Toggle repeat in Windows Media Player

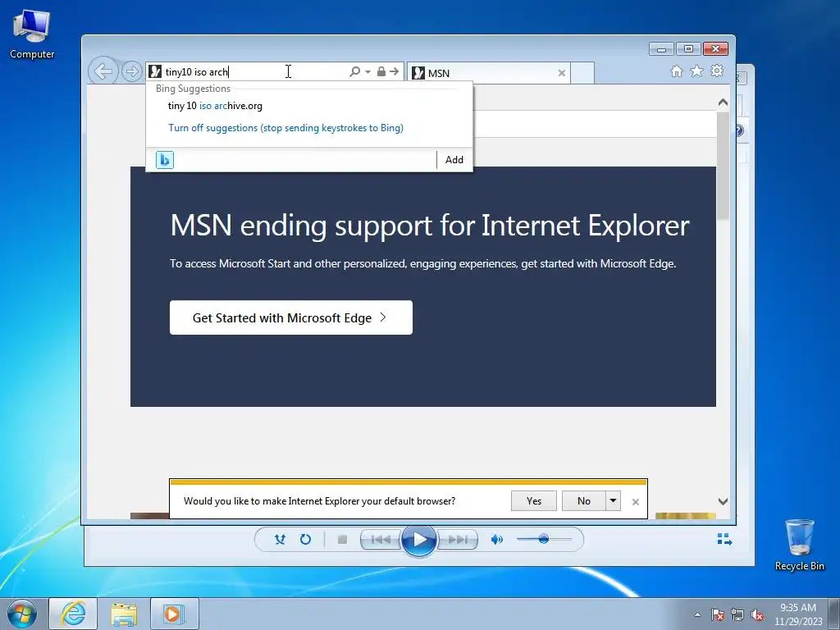point(305,540)
